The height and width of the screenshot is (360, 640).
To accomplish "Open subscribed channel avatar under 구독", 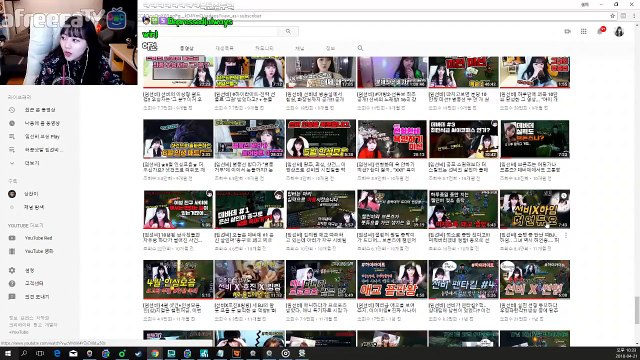I will coord(12,194).
